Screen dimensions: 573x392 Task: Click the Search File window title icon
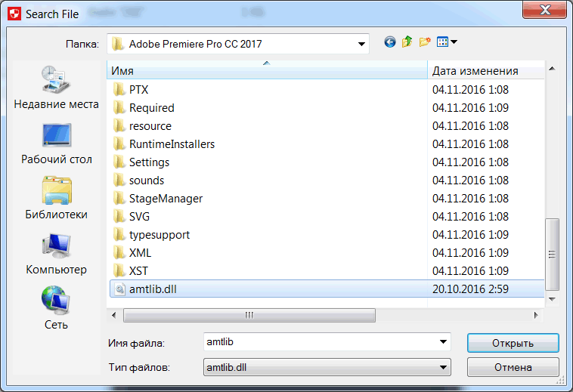pos(14,14)
